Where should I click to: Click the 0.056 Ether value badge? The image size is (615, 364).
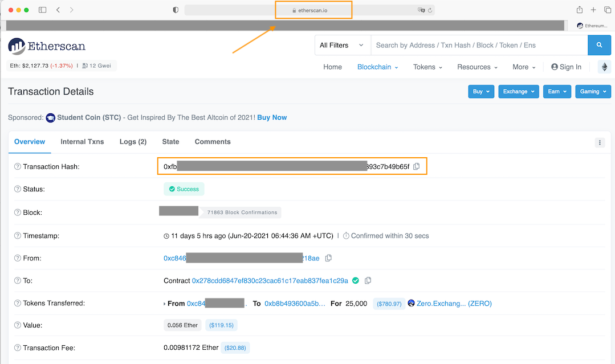pyautogui.click(x=183, y=325)
